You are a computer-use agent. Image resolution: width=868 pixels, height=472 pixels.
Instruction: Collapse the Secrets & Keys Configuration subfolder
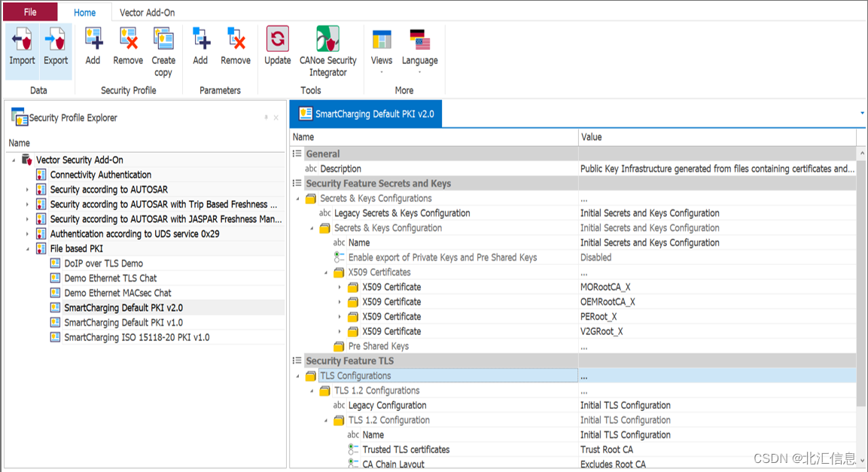pyautogui.click(x=312, y=228)
